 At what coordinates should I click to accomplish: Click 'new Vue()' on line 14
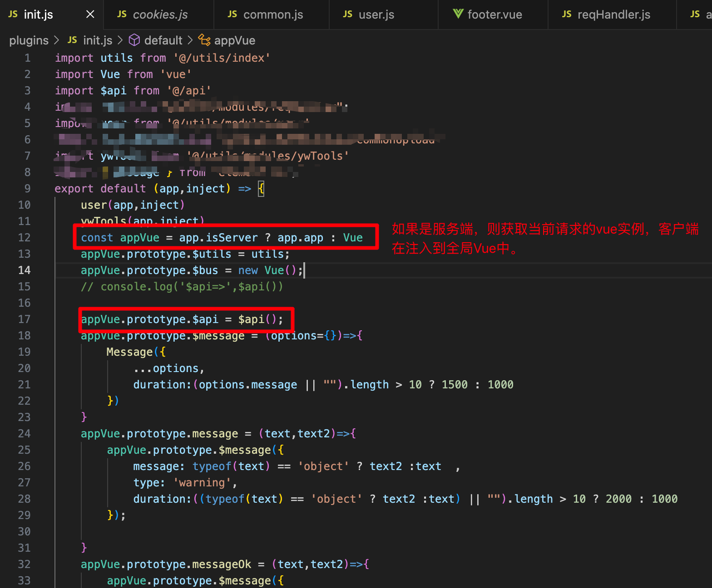[x=267, y=270]
